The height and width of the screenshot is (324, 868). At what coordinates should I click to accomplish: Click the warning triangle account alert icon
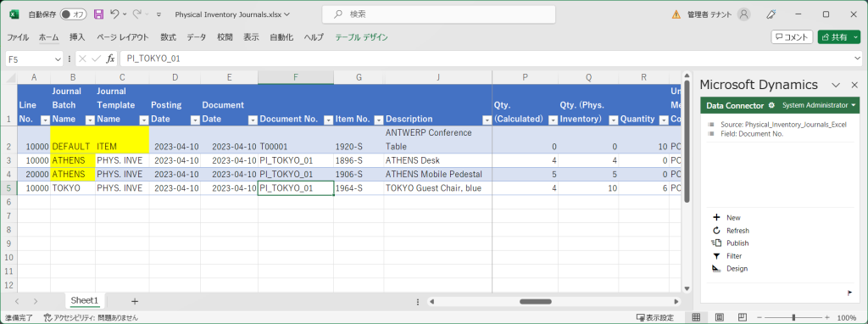[676, 14]
